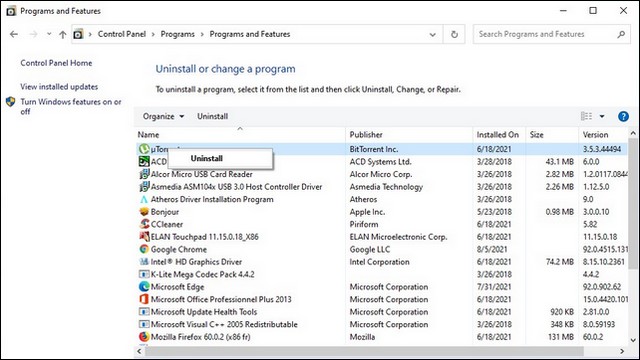
Task: Refresh the programs list
Action: [454, 35]
